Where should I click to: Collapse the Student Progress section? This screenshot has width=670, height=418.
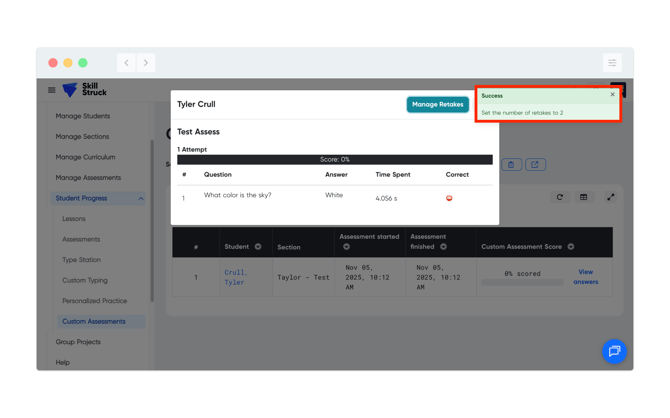141,198
